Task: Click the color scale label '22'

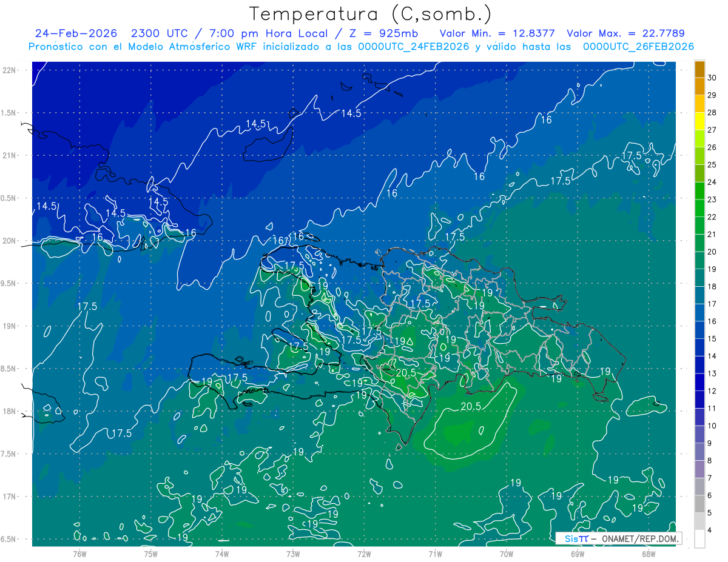Action: click(712, 217)
